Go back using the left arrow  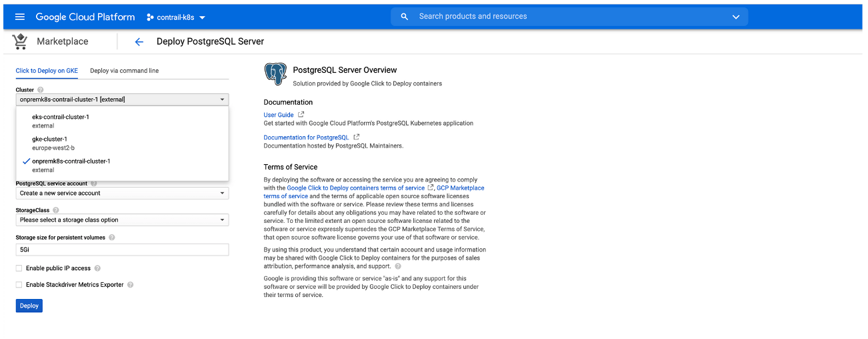pos(139,41)
